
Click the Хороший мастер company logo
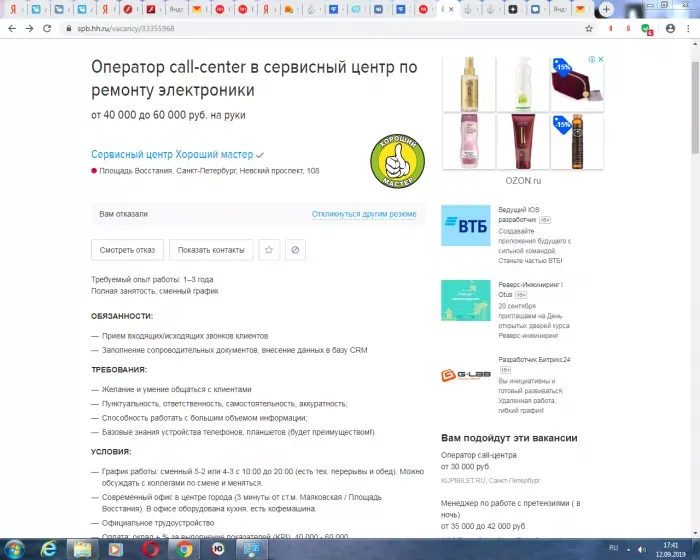(x=397, y=161)
